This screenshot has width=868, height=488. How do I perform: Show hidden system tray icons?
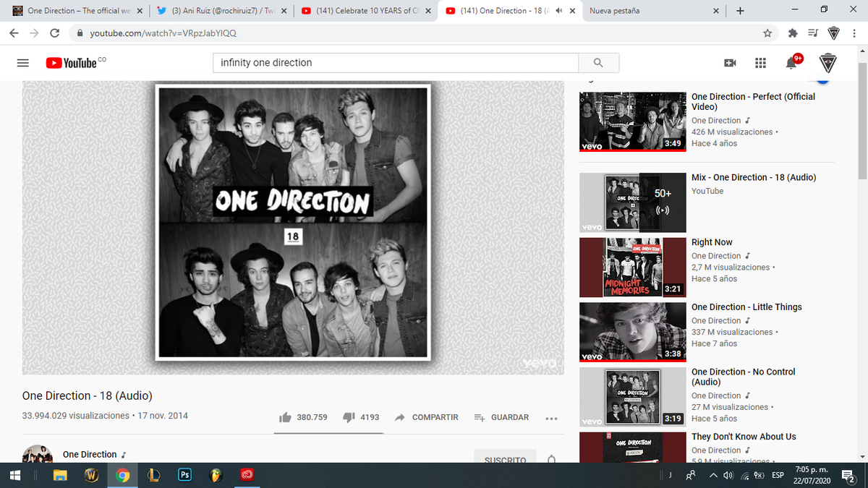click(x=713, y=476)
